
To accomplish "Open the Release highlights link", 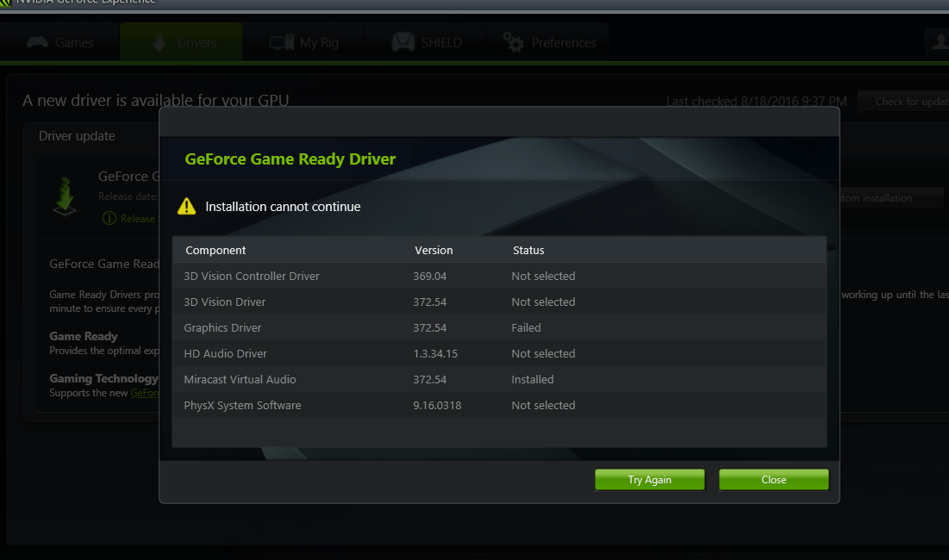I will tap(138, 219).
